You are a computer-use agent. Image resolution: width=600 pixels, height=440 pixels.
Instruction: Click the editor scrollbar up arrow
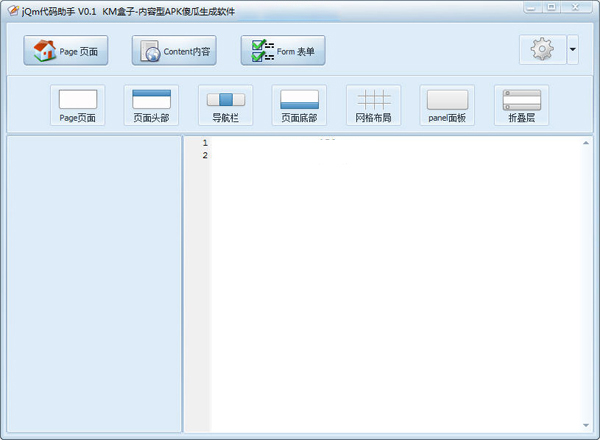pos(586,143)
